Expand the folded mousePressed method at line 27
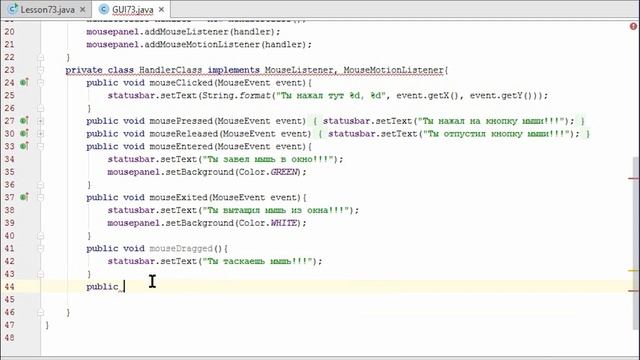Image resolution: width=640 pixels, height=360 pixels. pos(40,121)
